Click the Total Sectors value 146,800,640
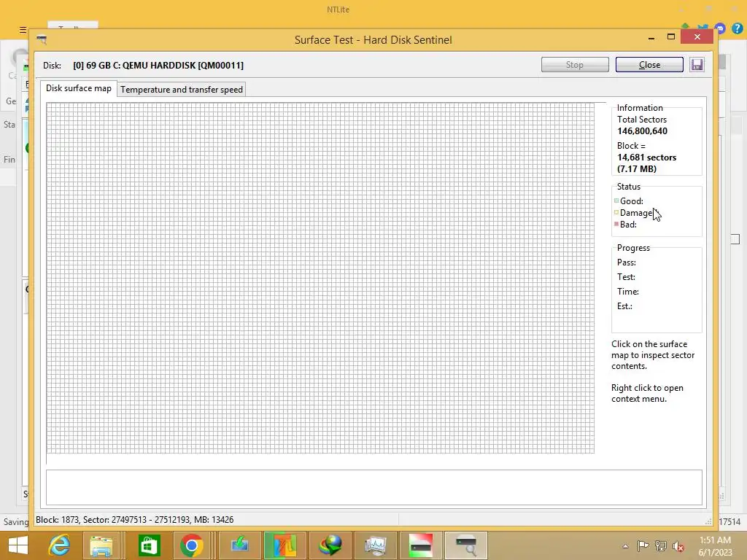The width and height of the screenshot is (747, 560). tap(642, 131)
